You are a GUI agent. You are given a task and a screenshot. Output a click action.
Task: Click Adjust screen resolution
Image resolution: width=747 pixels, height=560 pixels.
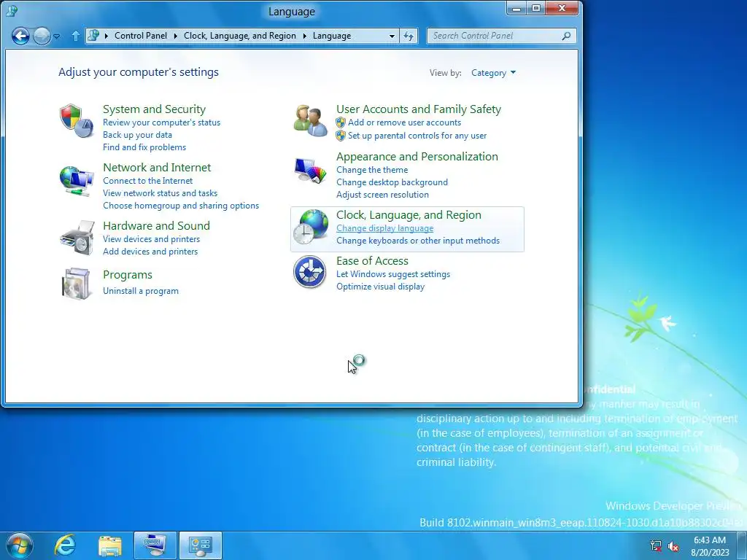pos(382,195)
